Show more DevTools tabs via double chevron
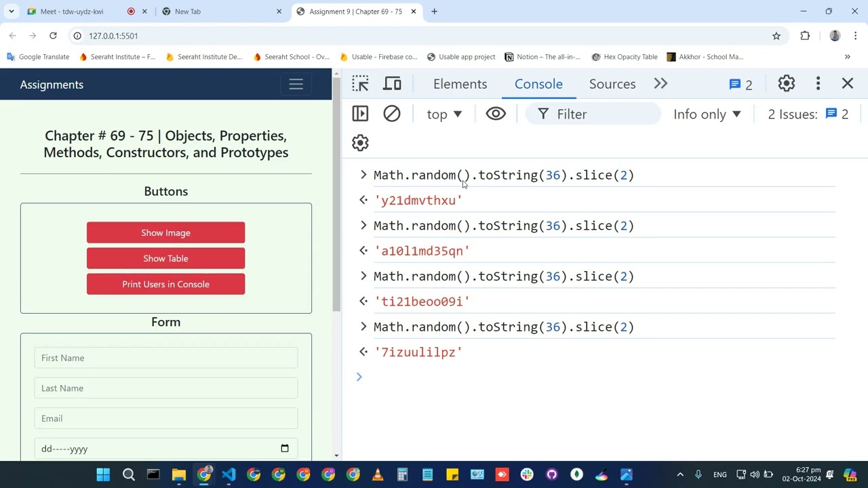This screenshot has width=868, height=488. 660,84
